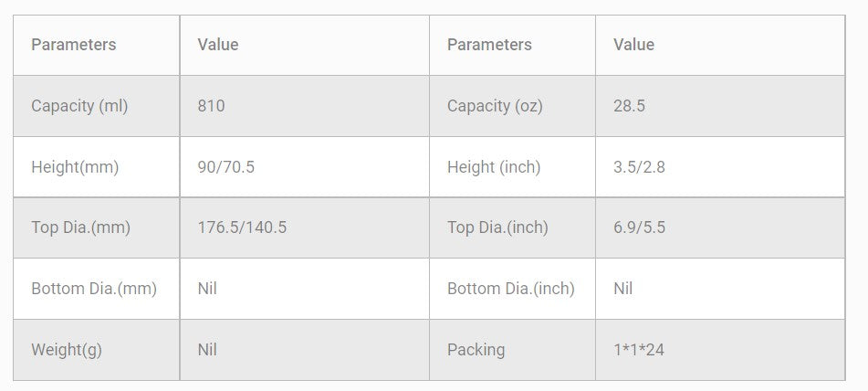Click the Capacity (ml) parameter cell
The width and height of the screenshot is (868, 391).
point(79,106)
